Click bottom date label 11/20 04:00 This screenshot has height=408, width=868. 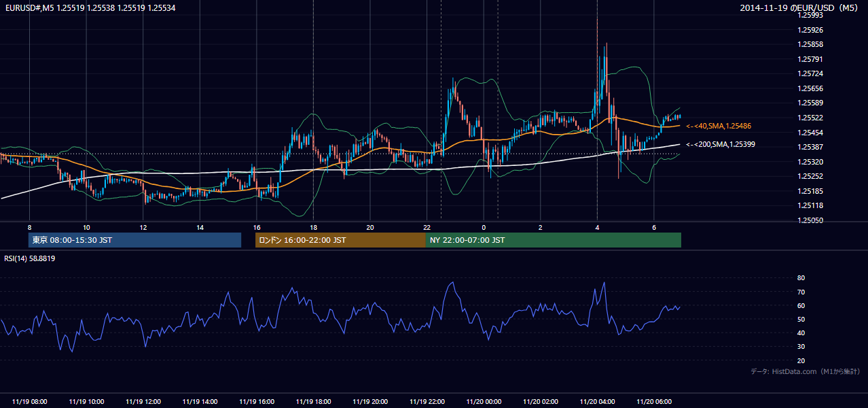[597, 402]
